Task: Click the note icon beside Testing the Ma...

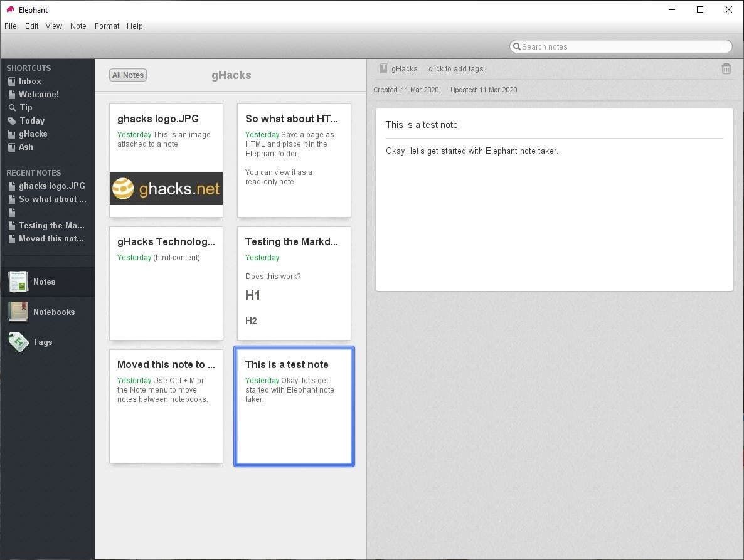Action: pyautogui.click(x=12, y=226)
